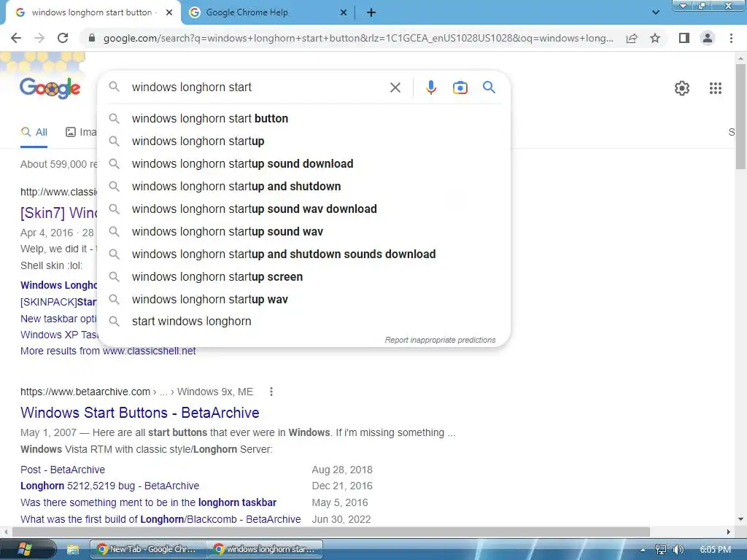747x560 pixels.
Task: Open Post - BetaArchive sublink
Action: [x=63, y=470]
